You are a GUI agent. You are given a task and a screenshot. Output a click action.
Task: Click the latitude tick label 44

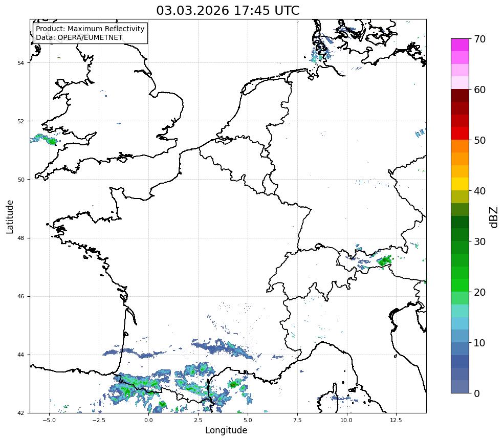click(x=20, y=355)
